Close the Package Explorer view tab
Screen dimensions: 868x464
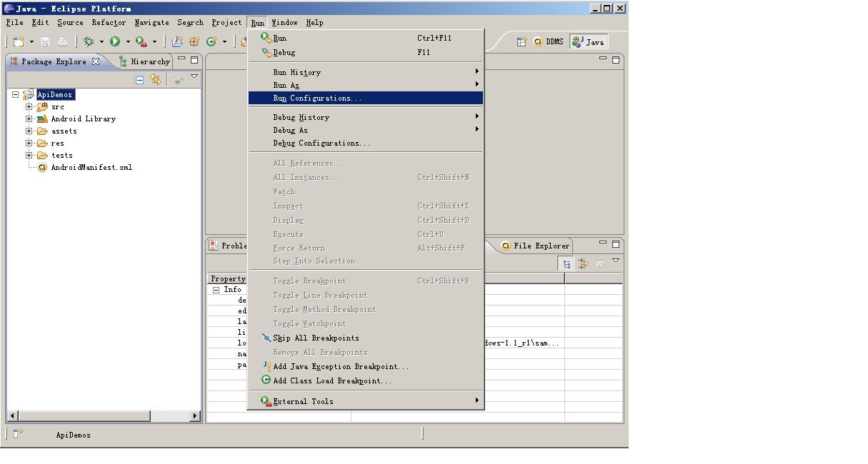pos(96,61)
